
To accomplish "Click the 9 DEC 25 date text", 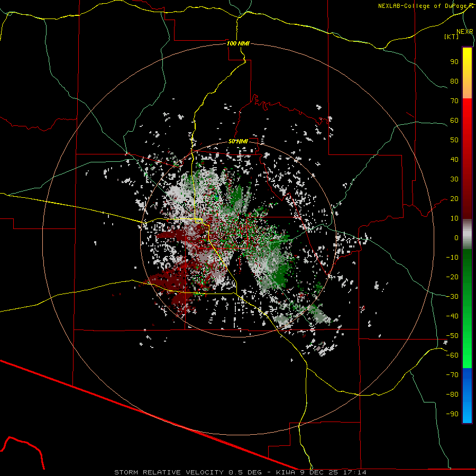I will click(x=319, y=472).
